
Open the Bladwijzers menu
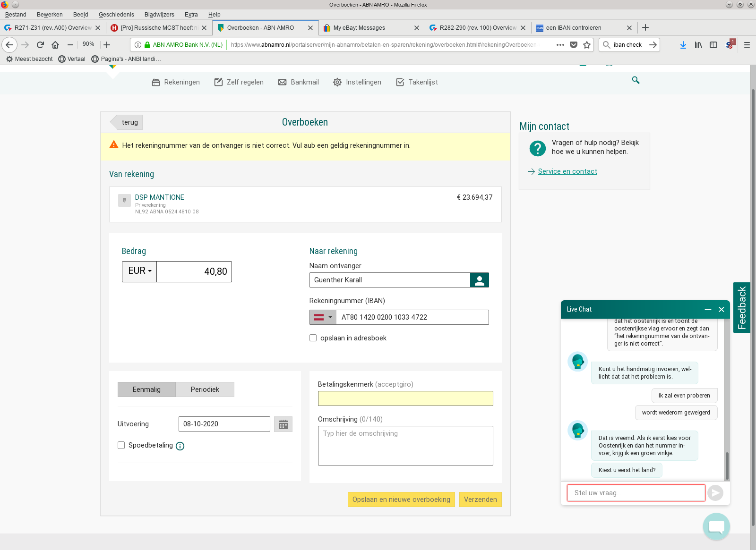(x=159, y=15)
